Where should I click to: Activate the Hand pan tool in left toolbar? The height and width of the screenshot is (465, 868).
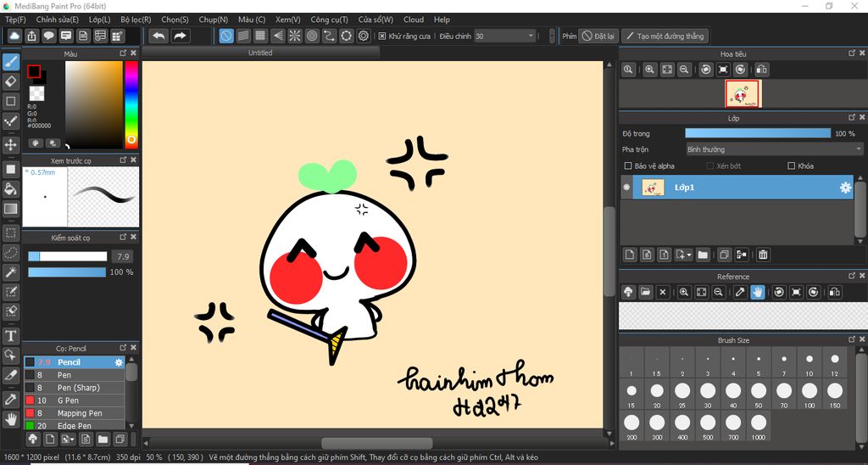click(x=11, y=418)
